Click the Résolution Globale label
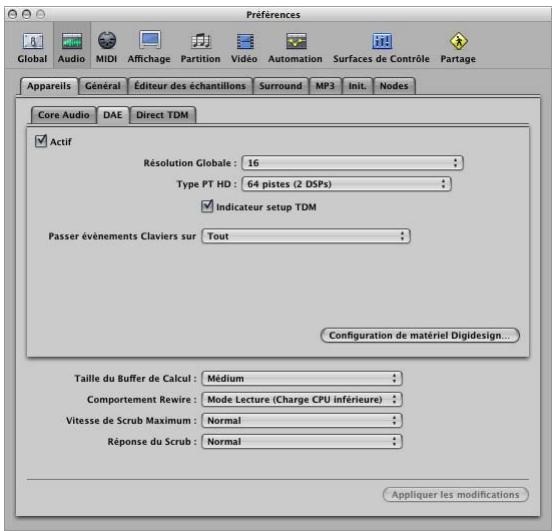 (190, 163)
